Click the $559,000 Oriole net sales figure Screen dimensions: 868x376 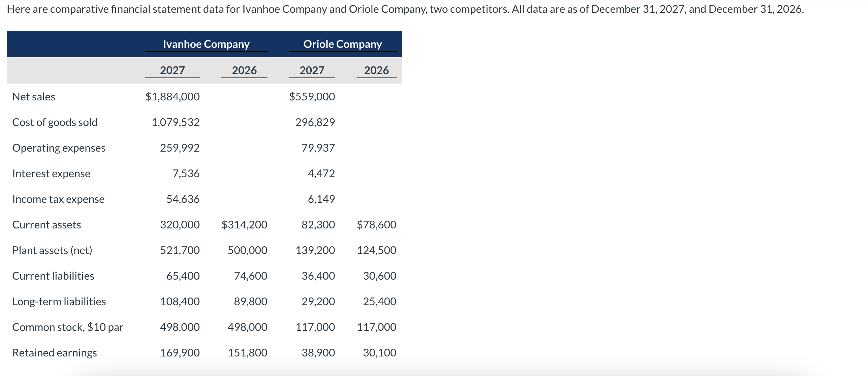click(312, 97)
